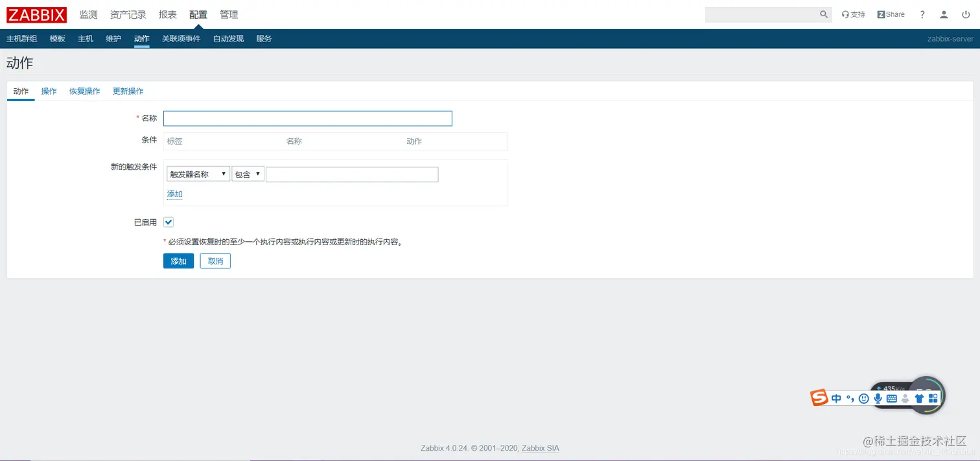
Task: Open the 报表 top menu
Action: coord(168,14)
